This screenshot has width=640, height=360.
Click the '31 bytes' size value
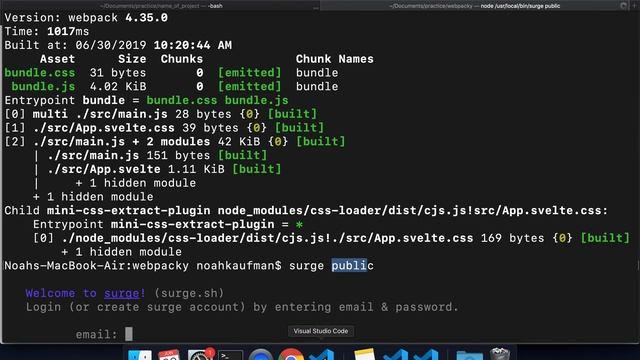click(118, 73)
